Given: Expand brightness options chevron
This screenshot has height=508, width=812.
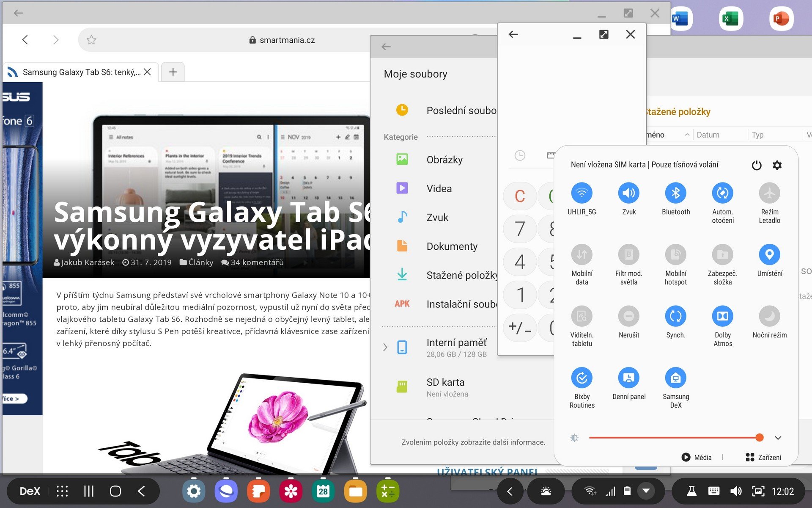Looking at the screenshot, I should [778, 438].
